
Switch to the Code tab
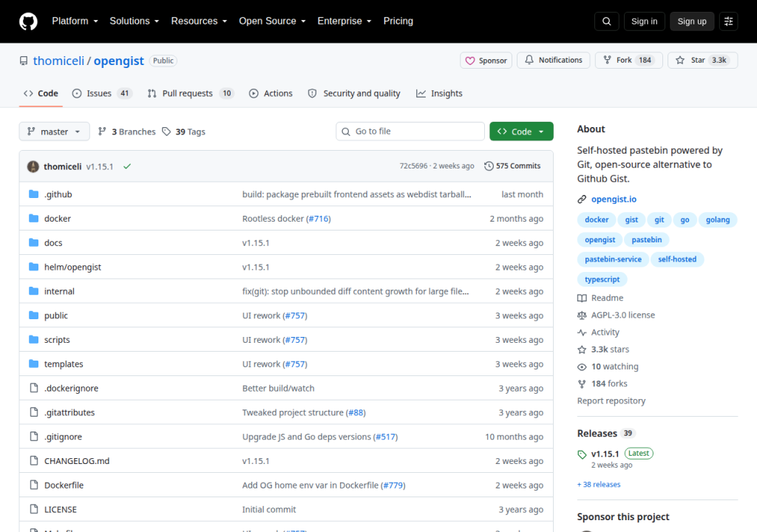pyautogui.click(x=41, y=93)
